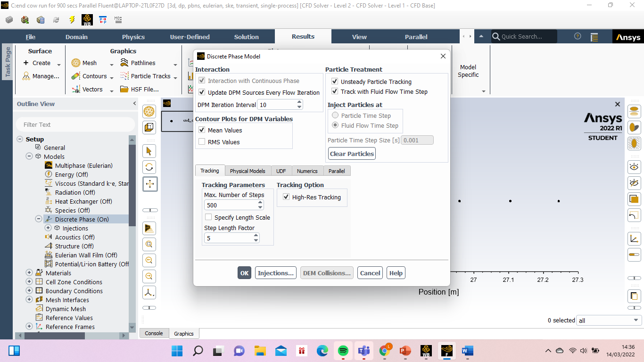
Task: Collapse the Models tree node
Action: point(29,156)
